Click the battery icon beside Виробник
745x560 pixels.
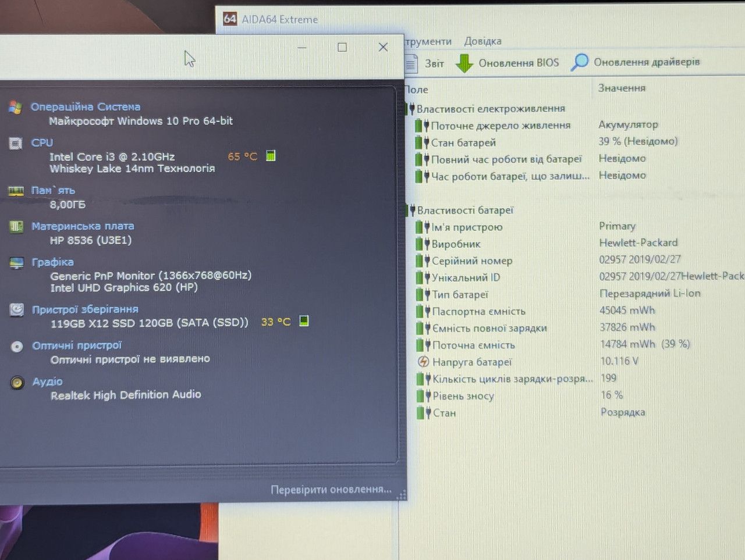(423, 244)
